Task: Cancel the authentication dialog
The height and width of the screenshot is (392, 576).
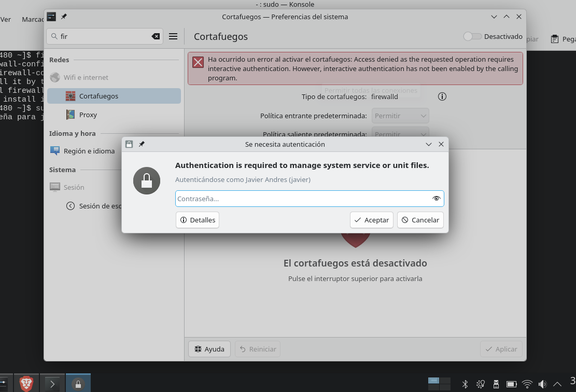Action: (x=420, y=220)
